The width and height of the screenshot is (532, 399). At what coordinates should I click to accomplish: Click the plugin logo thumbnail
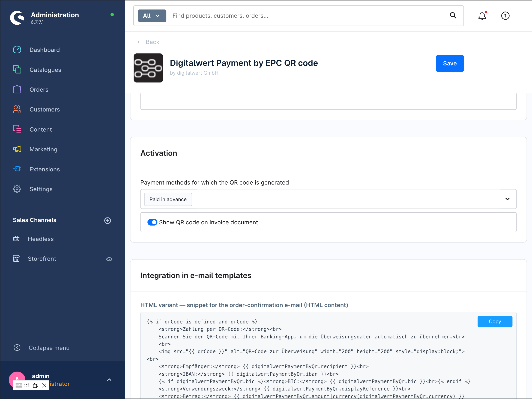click(x=148, y=68)
